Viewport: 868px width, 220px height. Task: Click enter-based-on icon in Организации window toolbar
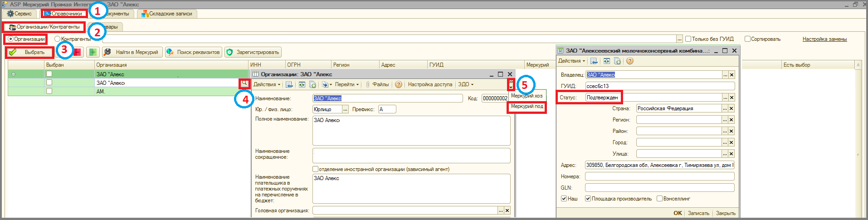point(326,84)
